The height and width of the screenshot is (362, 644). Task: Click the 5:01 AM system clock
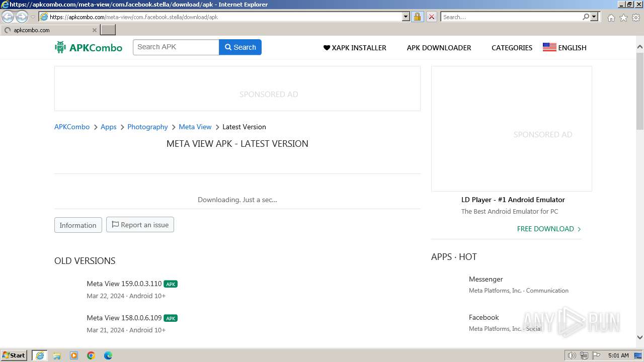coord(618,355)
